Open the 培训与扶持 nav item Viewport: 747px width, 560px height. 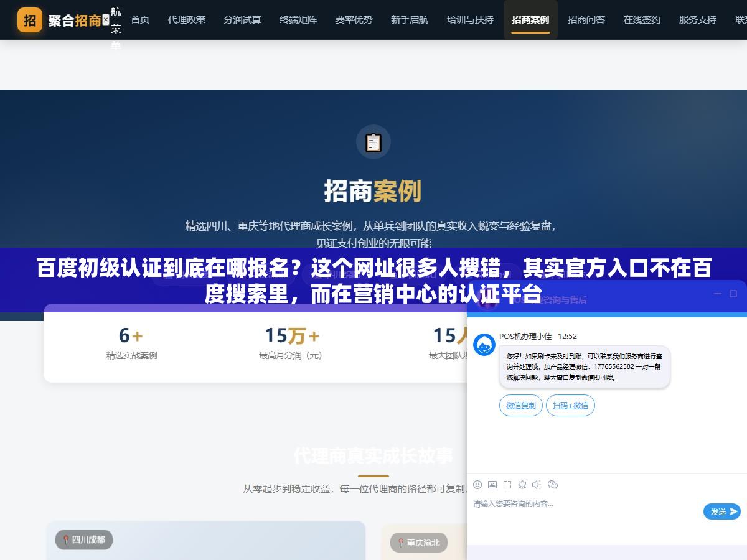[470, 20]
